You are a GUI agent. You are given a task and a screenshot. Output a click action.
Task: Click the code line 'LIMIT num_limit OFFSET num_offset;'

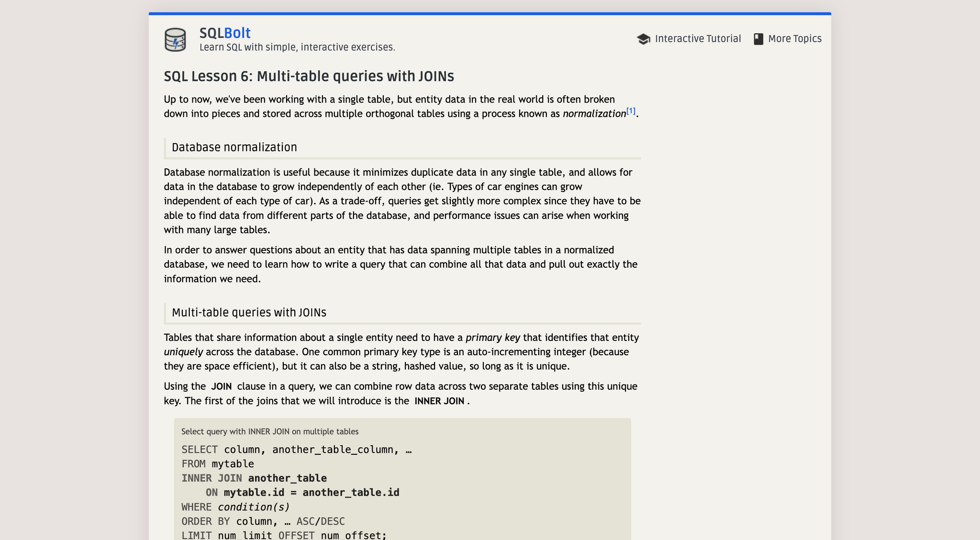click(284, 535)
